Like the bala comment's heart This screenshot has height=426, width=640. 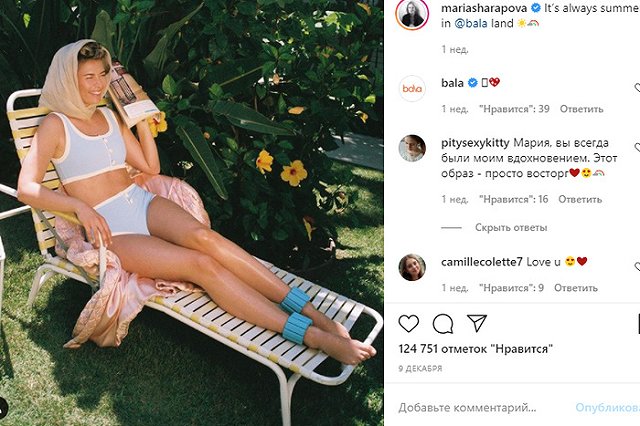[637, 87]
